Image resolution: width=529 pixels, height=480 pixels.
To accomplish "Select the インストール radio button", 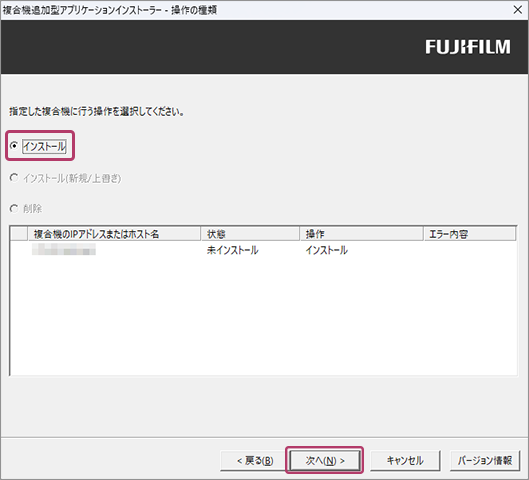I will pyautogui.click(x=14, y=146).
